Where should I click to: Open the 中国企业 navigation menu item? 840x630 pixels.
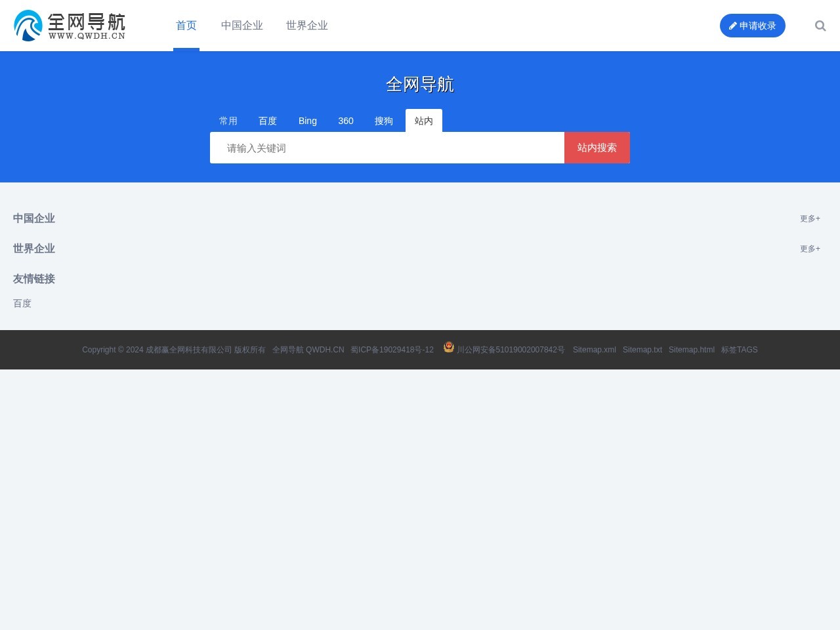click(241, 26)
